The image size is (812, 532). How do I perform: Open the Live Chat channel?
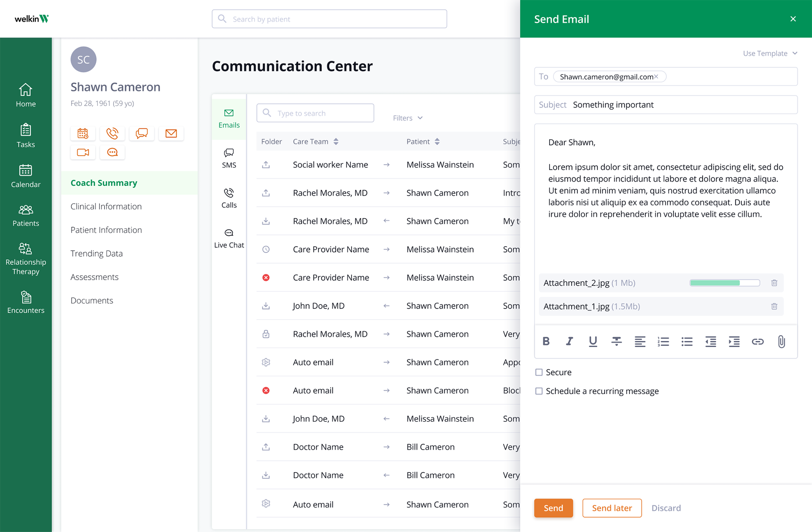(229, 238)
